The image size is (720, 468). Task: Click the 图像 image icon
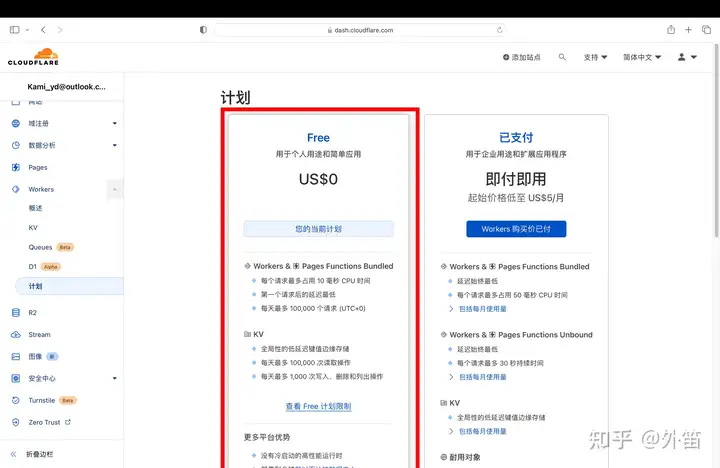[16, 356]
